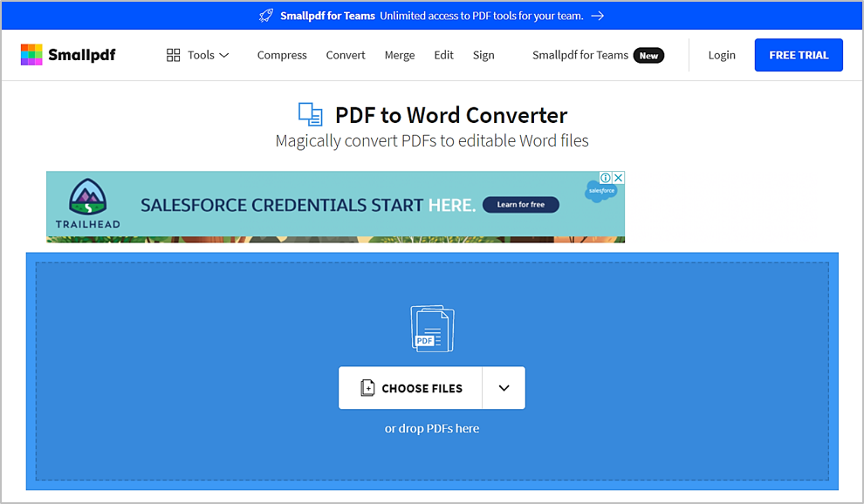Click the Login link
The height and width of the screenshot is (504, 864).
pyautogui.click(x=722, y=55)
